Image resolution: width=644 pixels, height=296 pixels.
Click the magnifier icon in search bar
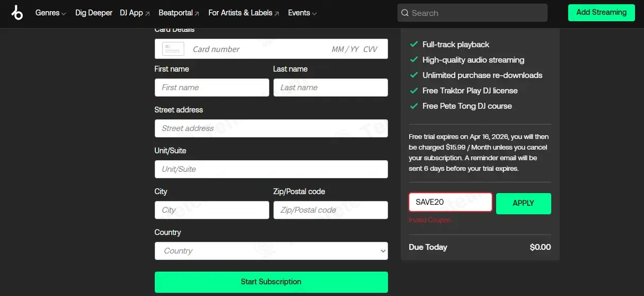tap(405, 13)
